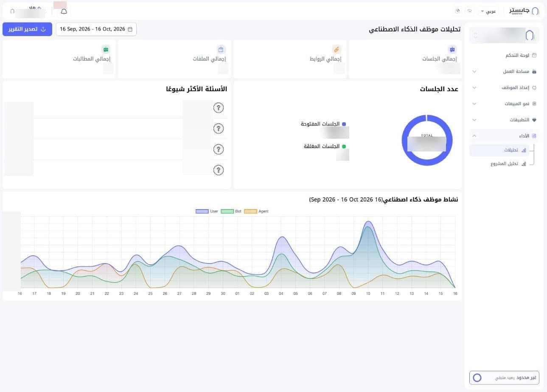The width and height of the screenshot is (547, 392).
Task: Click the الأسئلة الأكثر شيوعًا heading
Action: (196, 89)
